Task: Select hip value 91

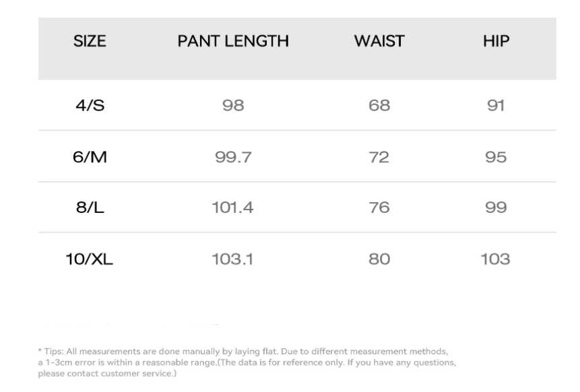Action: pyautogui.click(x=496, y=105)
